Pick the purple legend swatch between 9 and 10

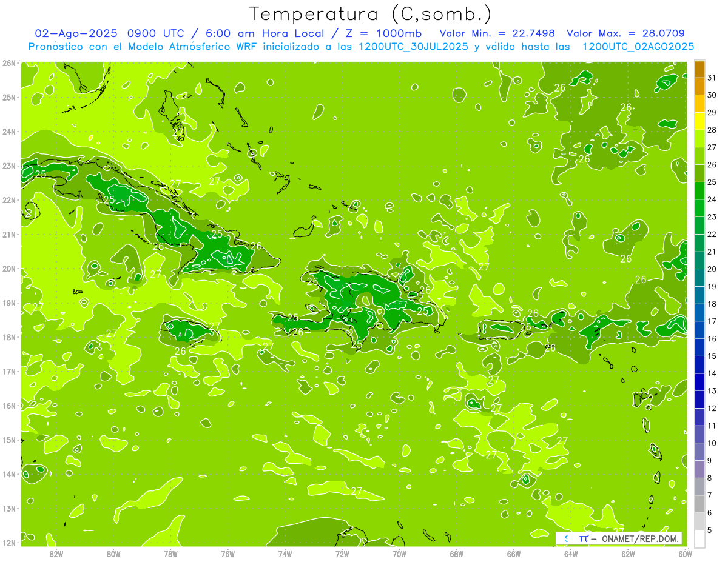699,452
